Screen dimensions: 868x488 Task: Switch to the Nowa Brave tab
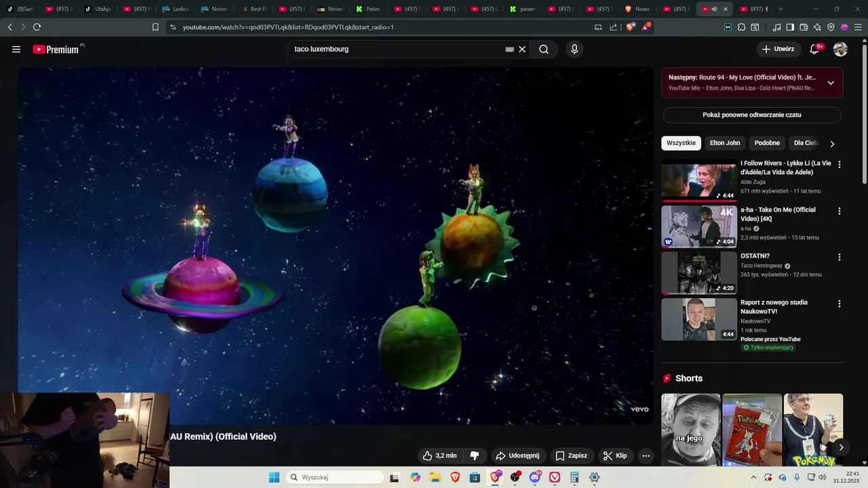637,9
